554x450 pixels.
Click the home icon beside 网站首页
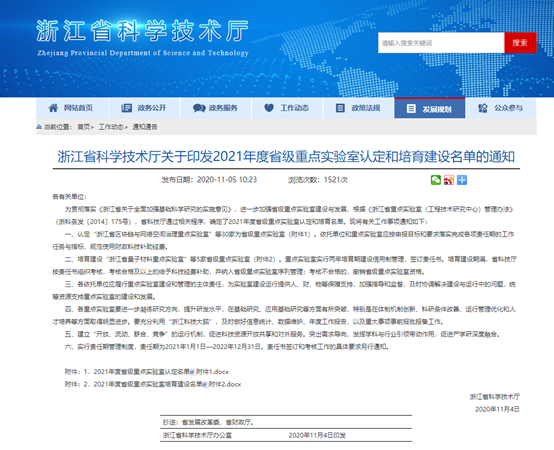[x=53, y=108]
